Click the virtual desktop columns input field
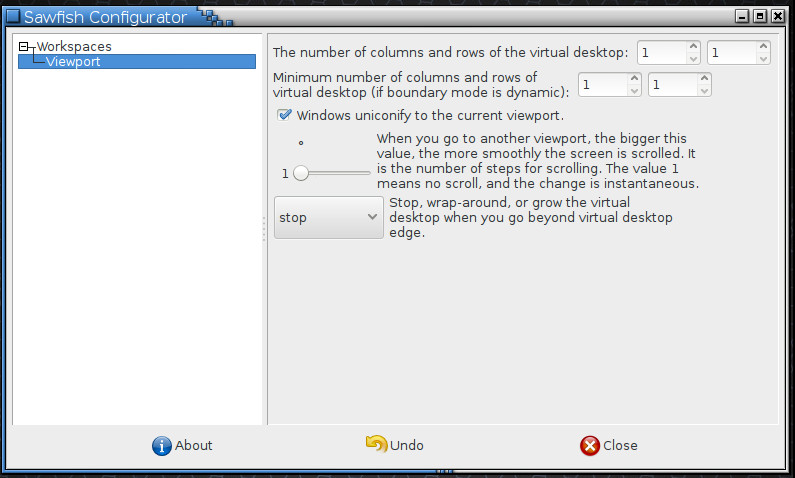This screenshot has height=478, width=795. (x=662, y=53)
